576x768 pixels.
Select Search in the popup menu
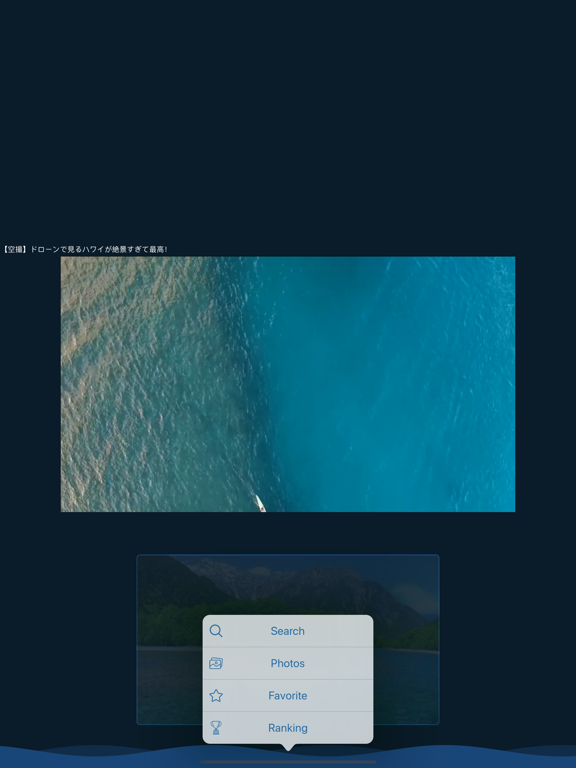tap(288, 631)
